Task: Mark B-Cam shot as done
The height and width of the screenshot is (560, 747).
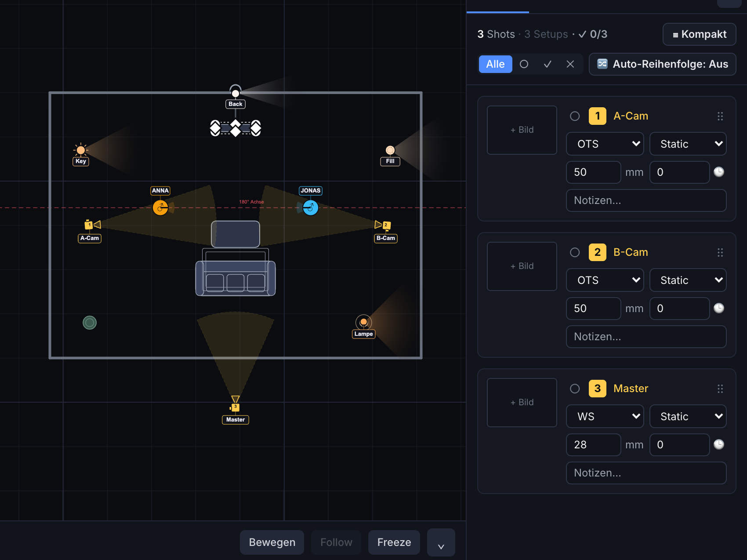Action: [x=575, y=252]
